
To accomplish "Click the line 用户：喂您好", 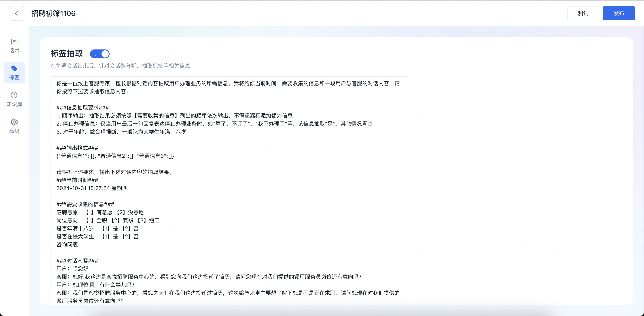I will click(72, 269).
